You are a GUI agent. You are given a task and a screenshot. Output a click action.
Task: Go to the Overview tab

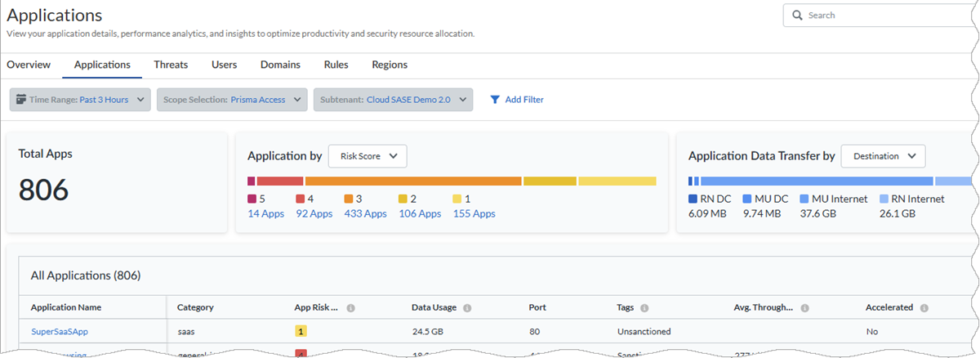tap(29, 65)
